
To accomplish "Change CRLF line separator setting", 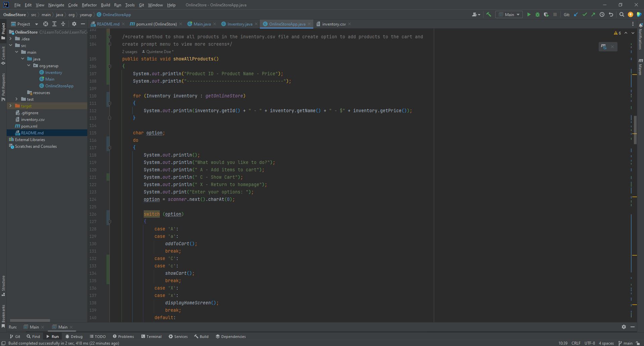I will (x=576, y=343).
